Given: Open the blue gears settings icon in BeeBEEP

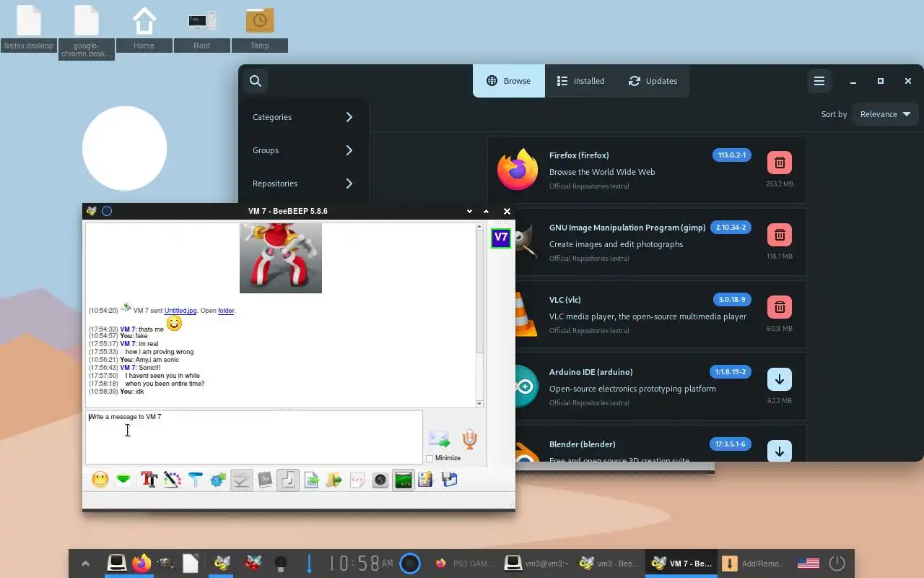Looking at the screenshot, I should pyautogui.click(x=218, y=480).
